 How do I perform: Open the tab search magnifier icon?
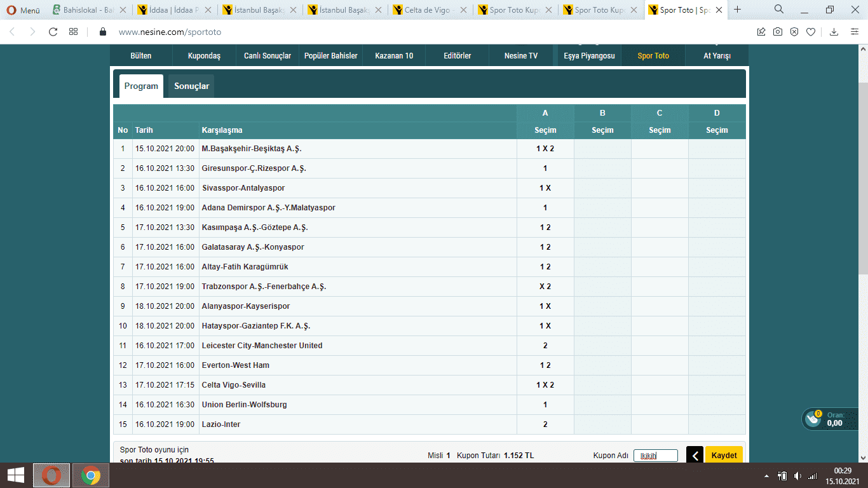(778, 10)
